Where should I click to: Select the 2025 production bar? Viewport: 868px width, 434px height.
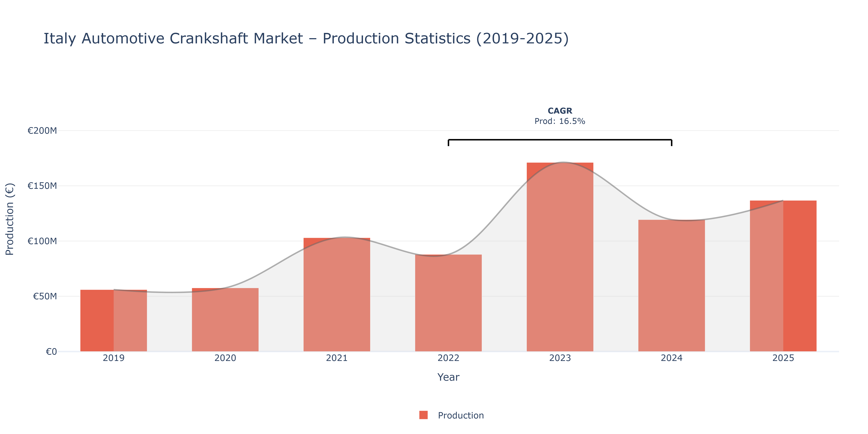click(783, 276)
